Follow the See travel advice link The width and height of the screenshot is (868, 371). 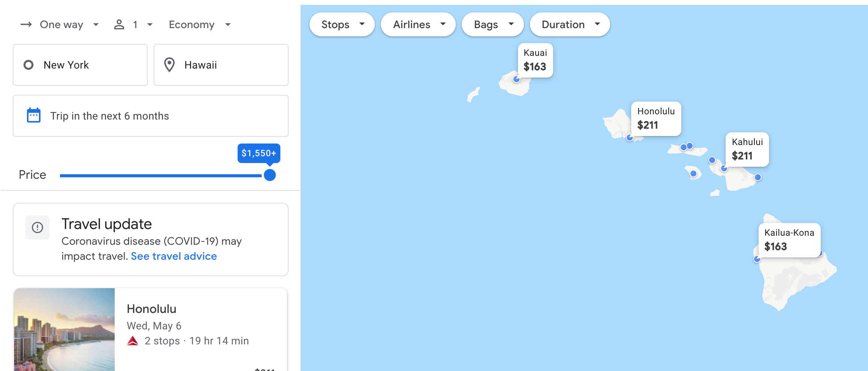click(x=174, y=256)
